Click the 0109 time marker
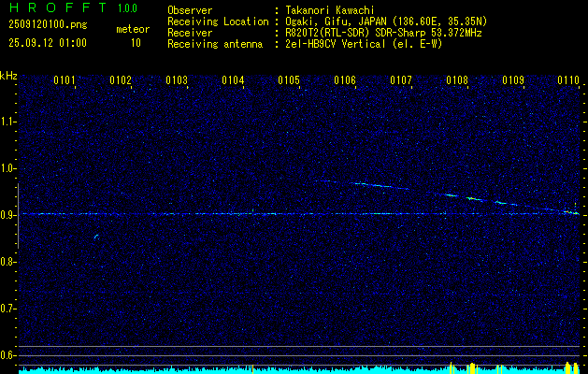 pyautogui.click(x=513, y=80)
